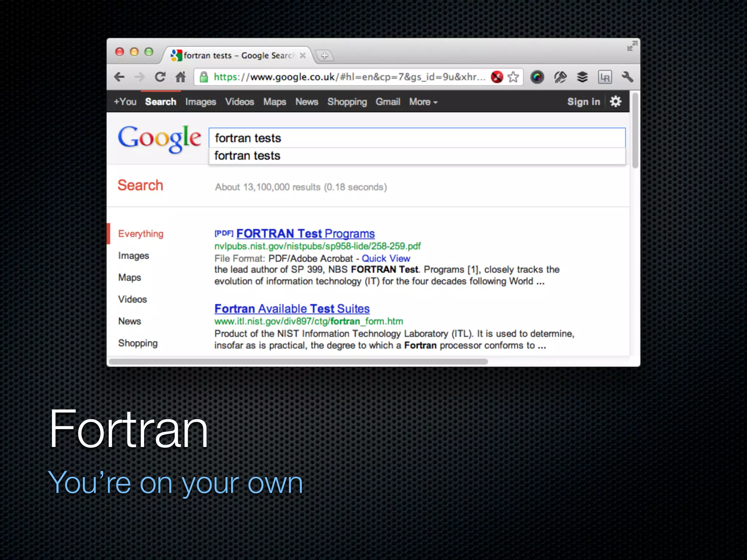This screenshot has width=747, height=560.
Task: Open Gmail in Google top bar
Action: (388, 102)
